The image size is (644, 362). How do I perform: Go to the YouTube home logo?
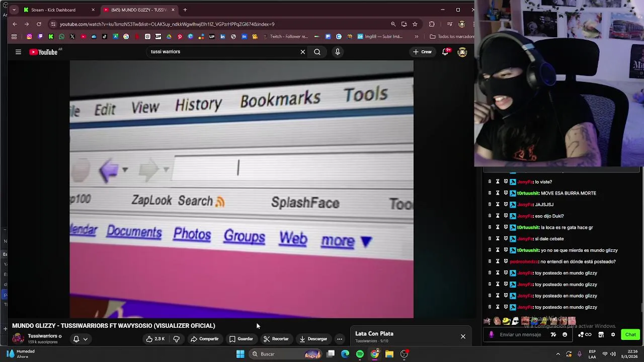43,52
